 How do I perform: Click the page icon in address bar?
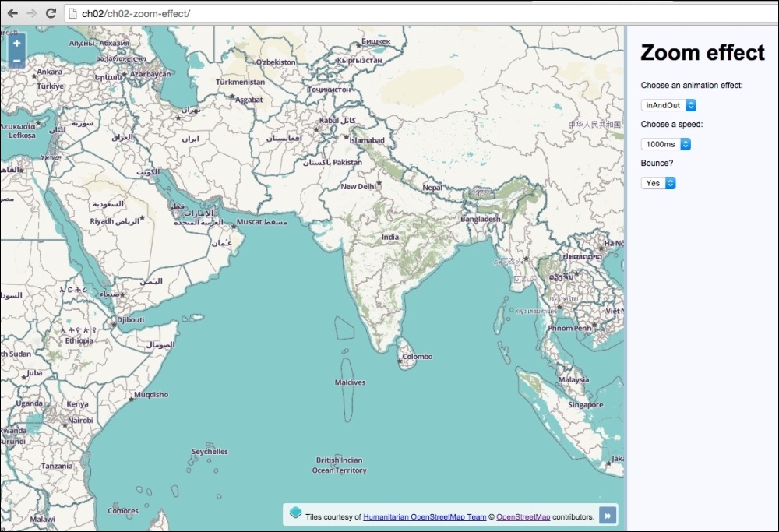coord(72,14)
